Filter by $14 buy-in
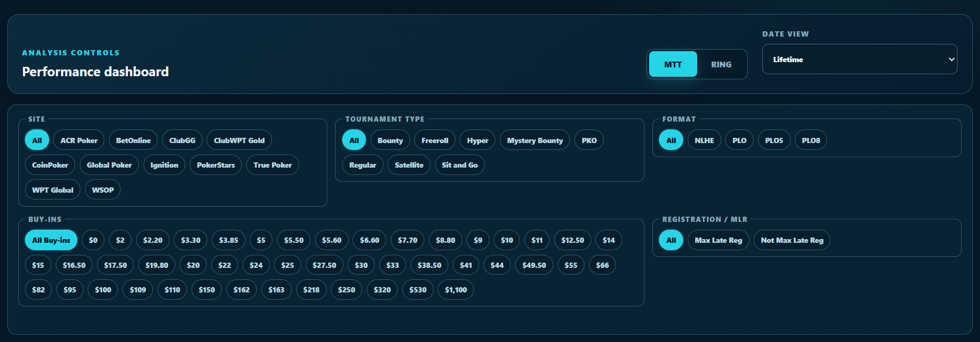Screen dimensions: 980x342 coord(608,240)
